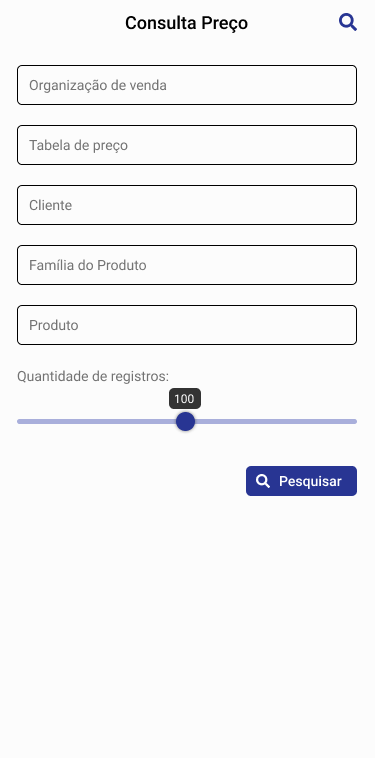
Task: Select the Tabela de preço input
Action: pos(187,145)
